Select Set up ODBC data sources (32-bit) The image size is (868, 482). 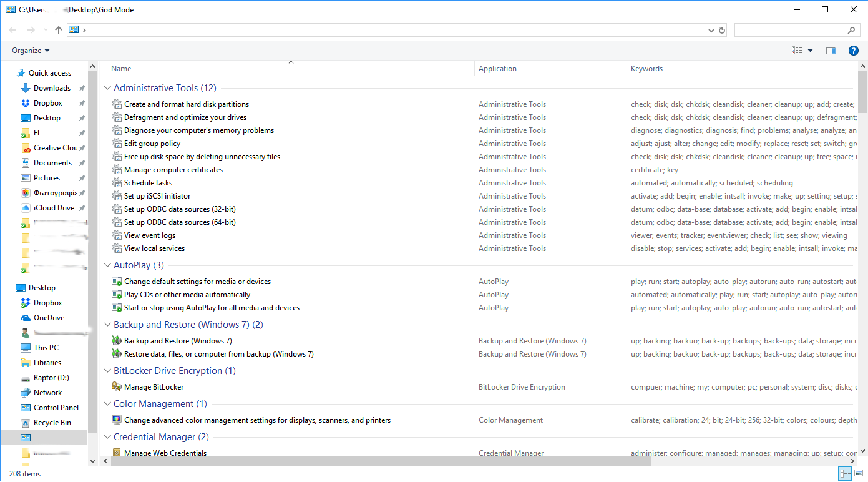click(x=180, y=209)
